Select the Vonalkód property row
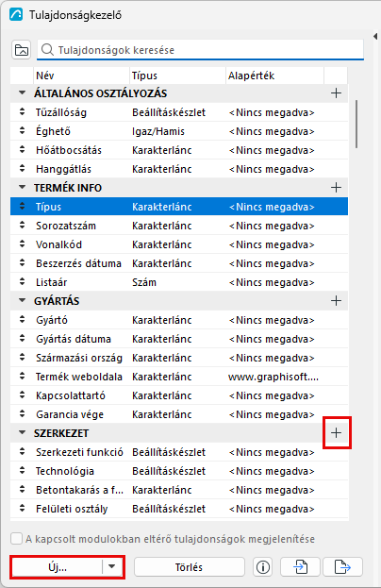Viewport: 381px width, 588px height. coord(179,244)
